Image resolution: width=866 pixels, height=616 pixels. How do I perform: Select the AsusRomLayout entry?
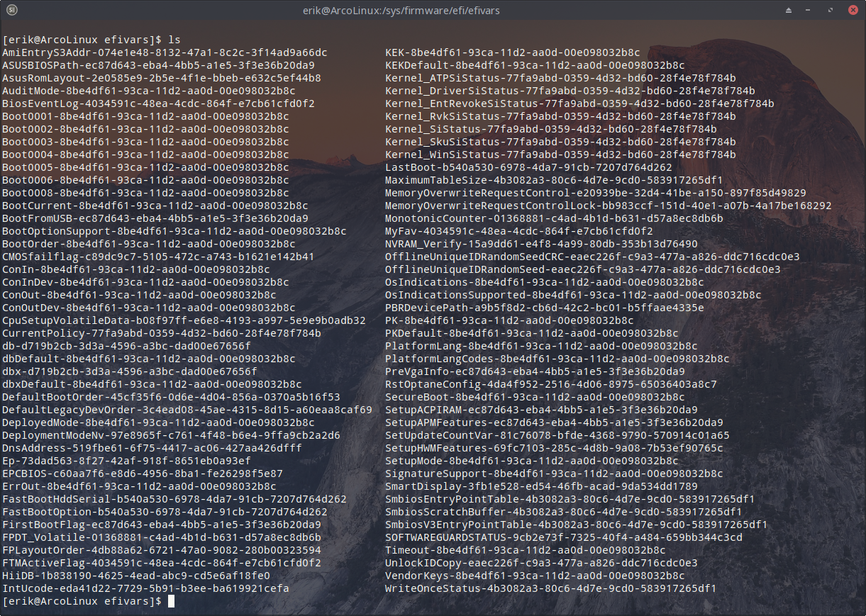coord(162,78)
